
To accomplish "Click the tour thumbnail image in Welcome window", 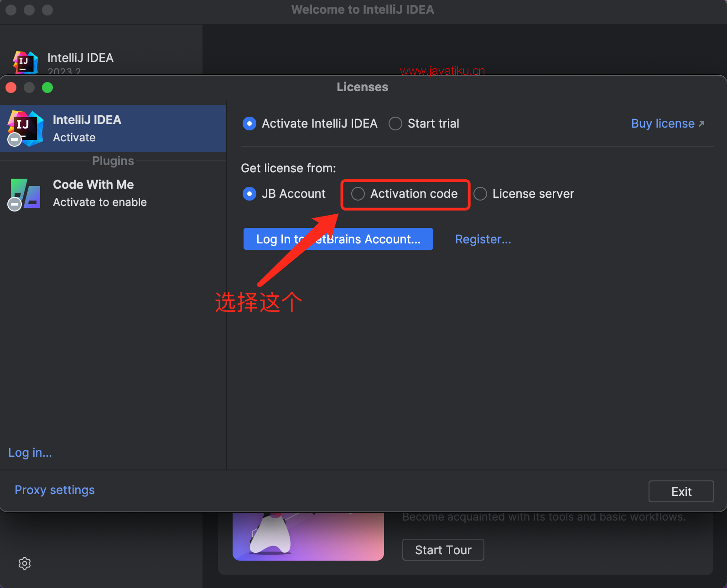I will point(308,536).
